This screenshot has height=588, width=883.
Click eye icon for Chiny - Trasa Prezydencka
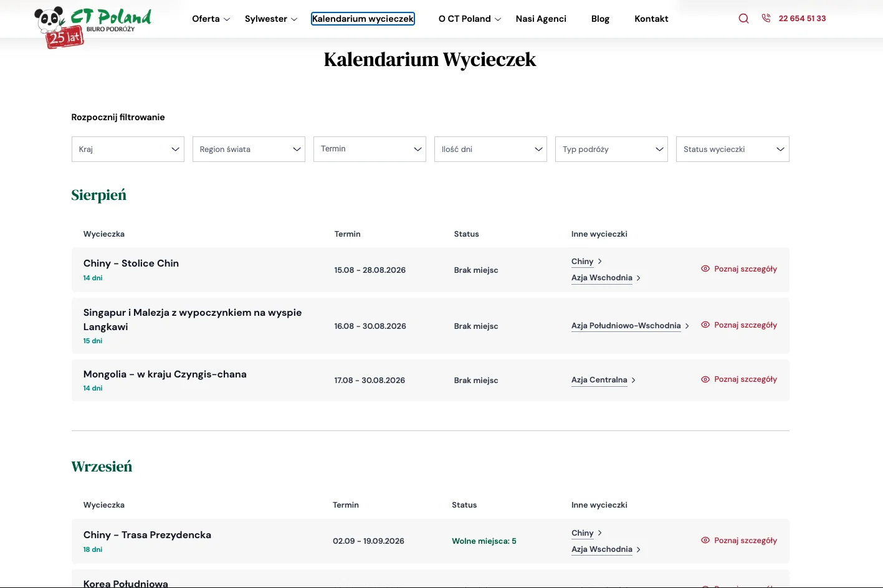pyautogui.click(x=705, y=540)
